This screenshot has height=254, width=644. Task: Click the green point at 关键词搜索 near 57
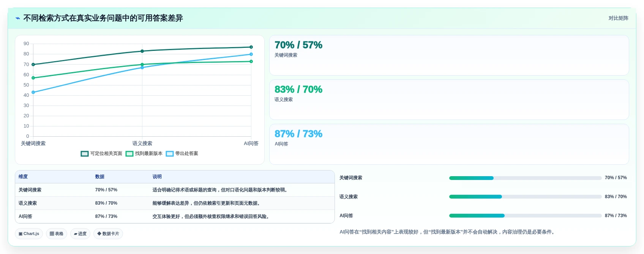pos(33,78)
